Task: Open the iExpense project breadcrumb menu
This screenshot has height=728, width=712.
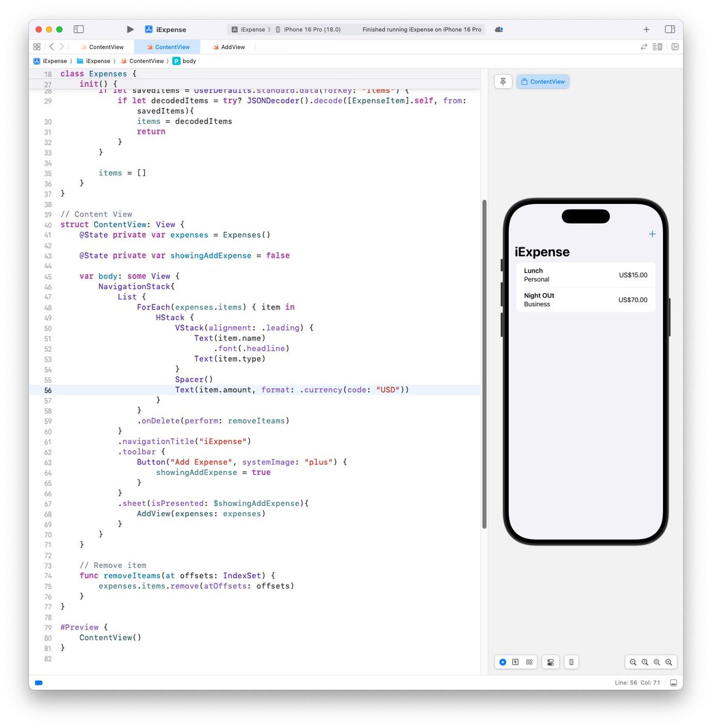Action: [53, 61]
